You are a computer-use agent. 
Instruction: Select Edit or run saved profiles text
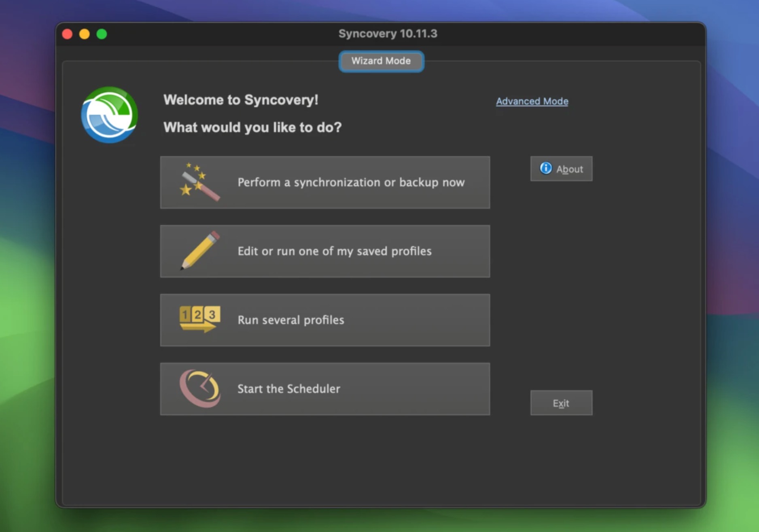335,251
